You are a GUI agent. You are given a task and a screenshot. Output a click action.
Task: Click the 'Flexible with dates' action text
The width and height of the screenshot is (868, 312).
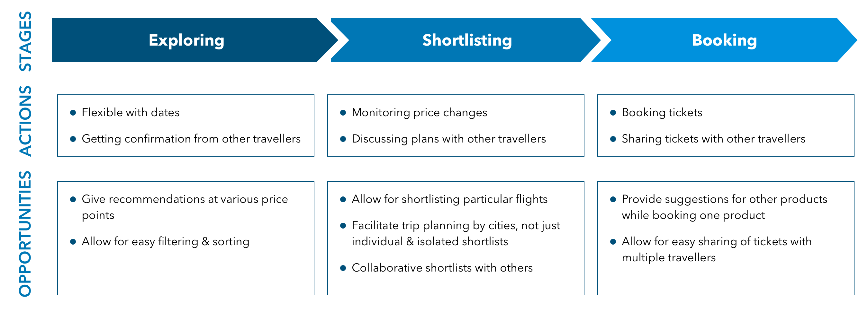point(131,112)
